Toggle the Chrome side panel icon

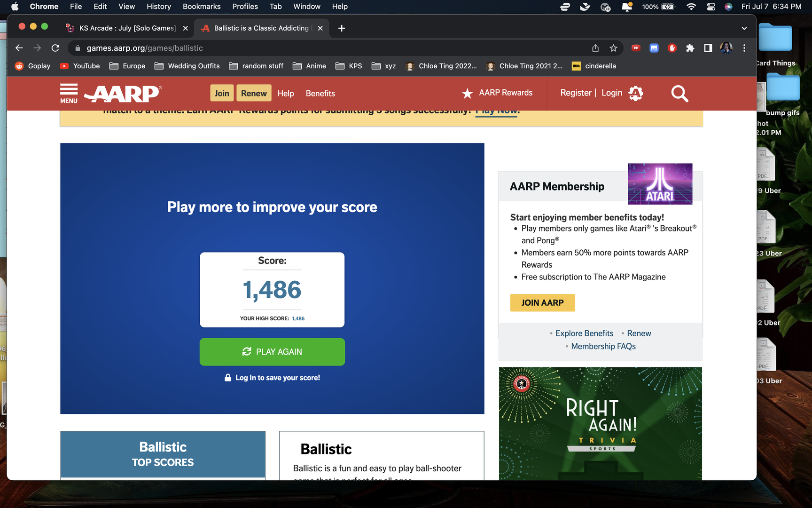(708, 48)
